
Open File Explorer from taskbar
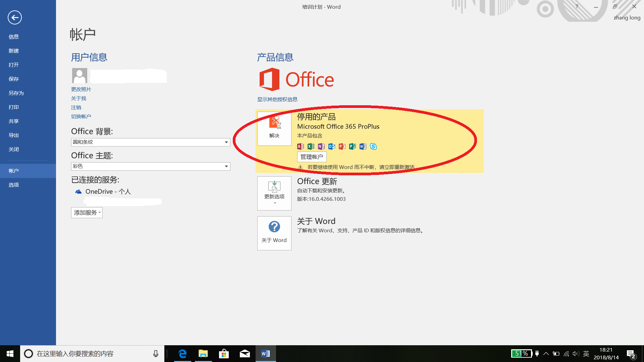click(x=203, y=354)
